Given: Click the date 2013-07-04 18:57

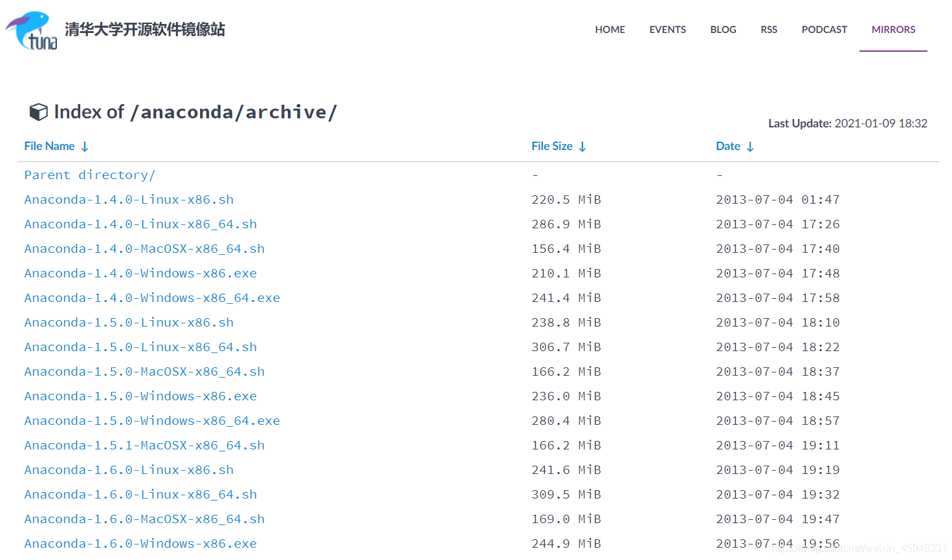Looking at the screenshot, I should [x=778, y=421].
